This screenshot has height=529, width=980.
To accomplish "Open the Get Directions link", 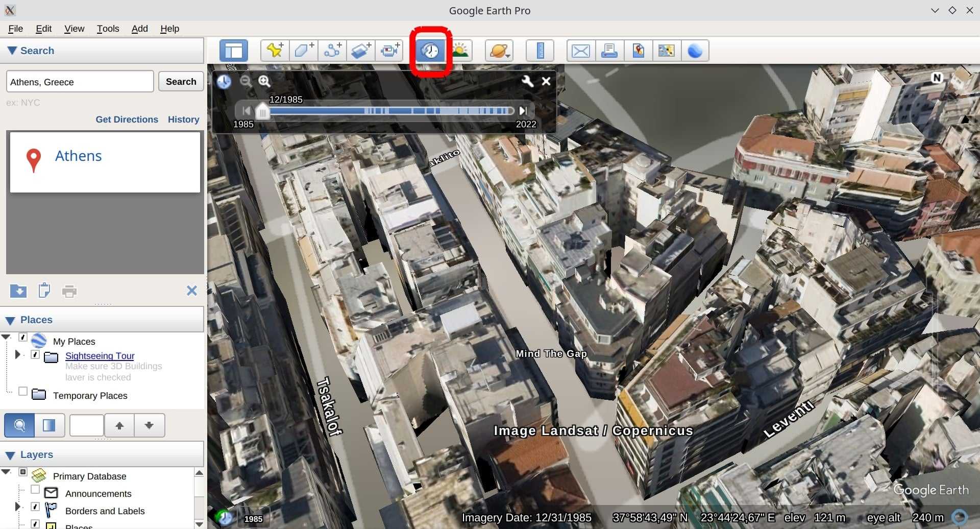I will point(127,119).
